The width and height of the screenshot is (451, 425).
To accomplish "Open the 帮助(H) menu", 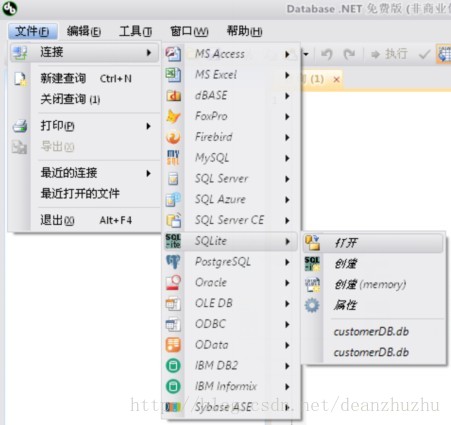I will click(x=244, y=31).
